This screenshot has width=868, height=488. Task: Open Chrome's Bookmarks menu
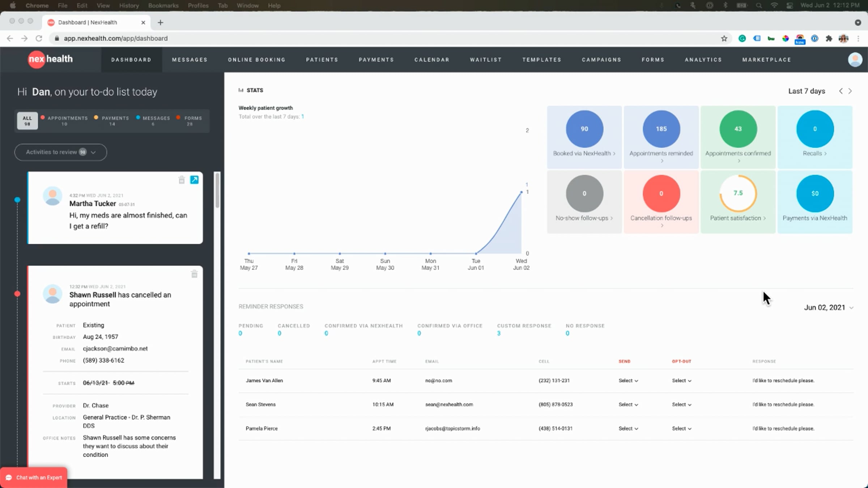click(163, 5)
